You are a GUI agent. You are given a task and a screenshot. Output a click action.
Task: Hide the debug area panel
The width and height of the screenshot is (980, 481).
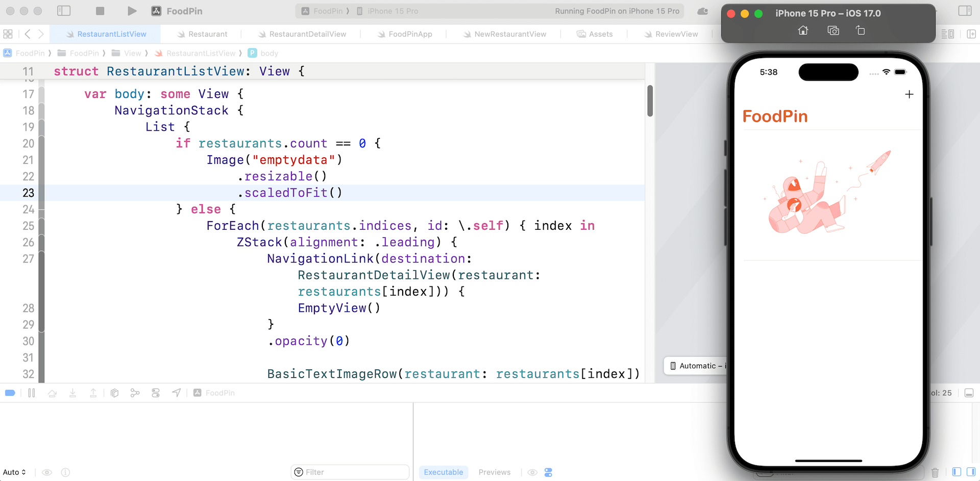click(969, 393)
